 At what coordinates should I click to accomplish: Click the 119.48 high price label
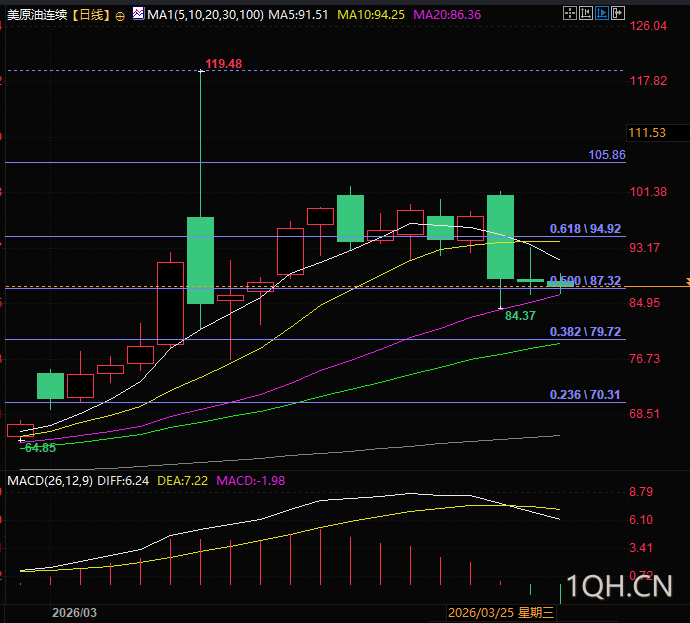point(224,64)
